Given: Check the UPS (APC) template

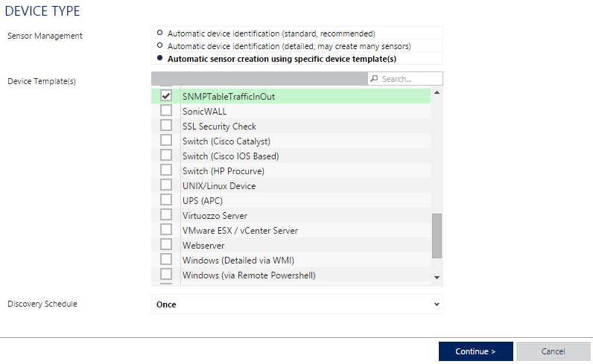Looking at the screenshot, I should (x=165, y=200).
